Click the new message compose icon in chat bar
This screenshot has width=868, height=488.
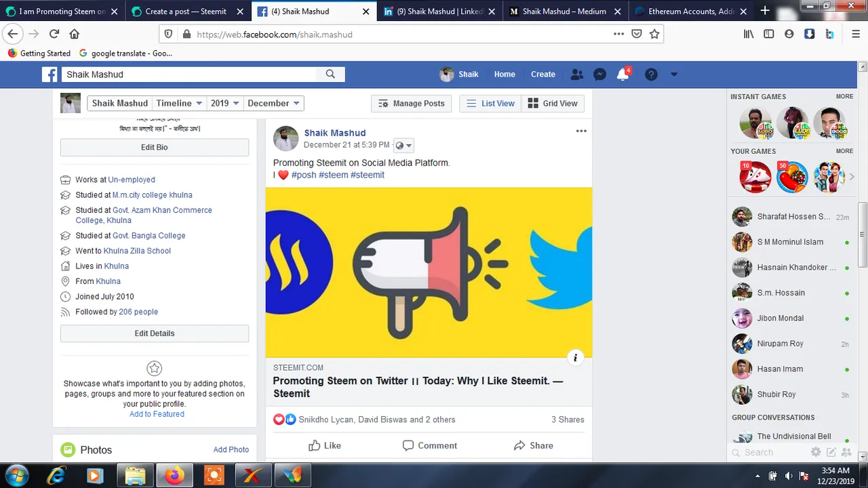(x=831, y=452)
